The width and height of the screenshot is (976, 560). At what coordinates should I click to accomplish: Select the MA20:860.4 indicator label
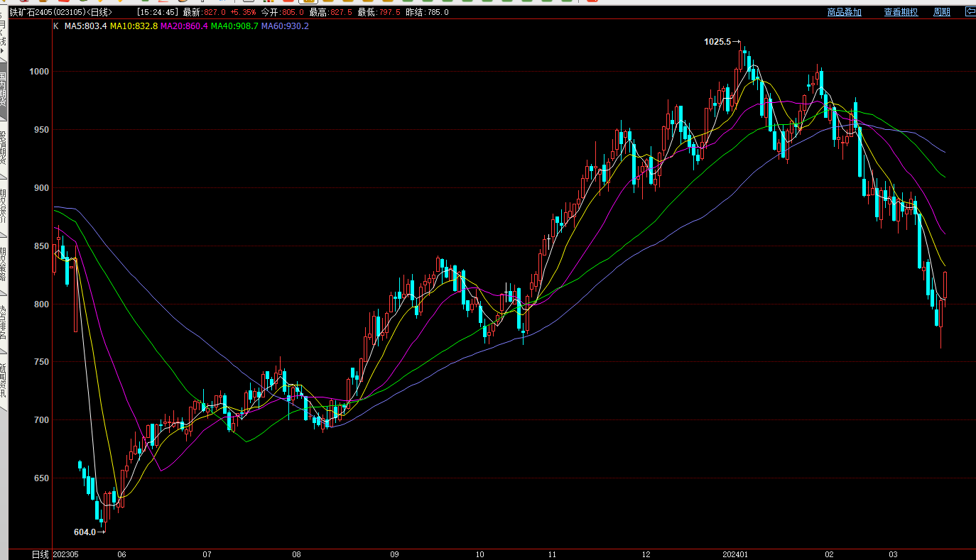click(x=184, y=26)
